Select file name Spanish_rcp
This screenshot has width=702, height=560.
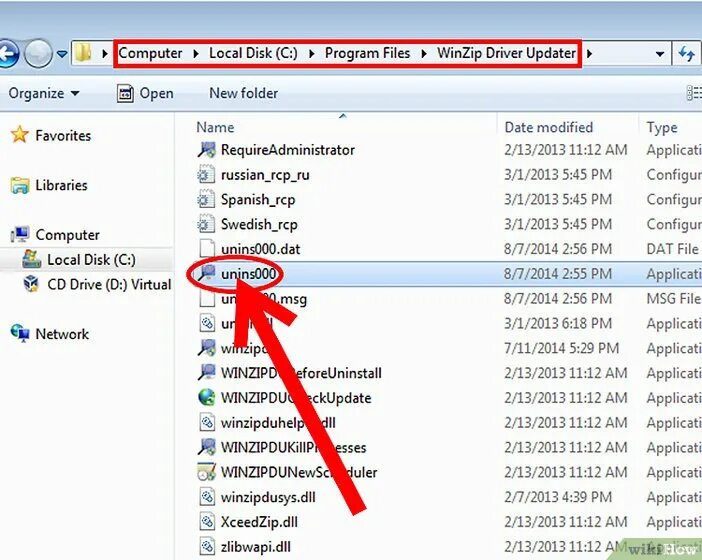coord(258,200)
